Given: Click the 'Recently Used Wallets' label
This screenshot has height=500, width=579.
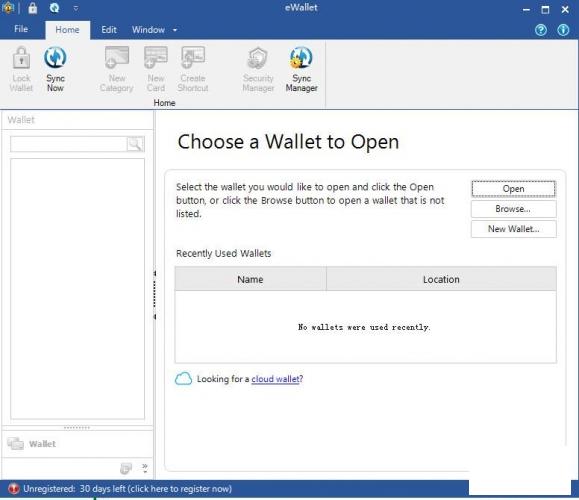Looking at the screenshot, I should [223, 253].
